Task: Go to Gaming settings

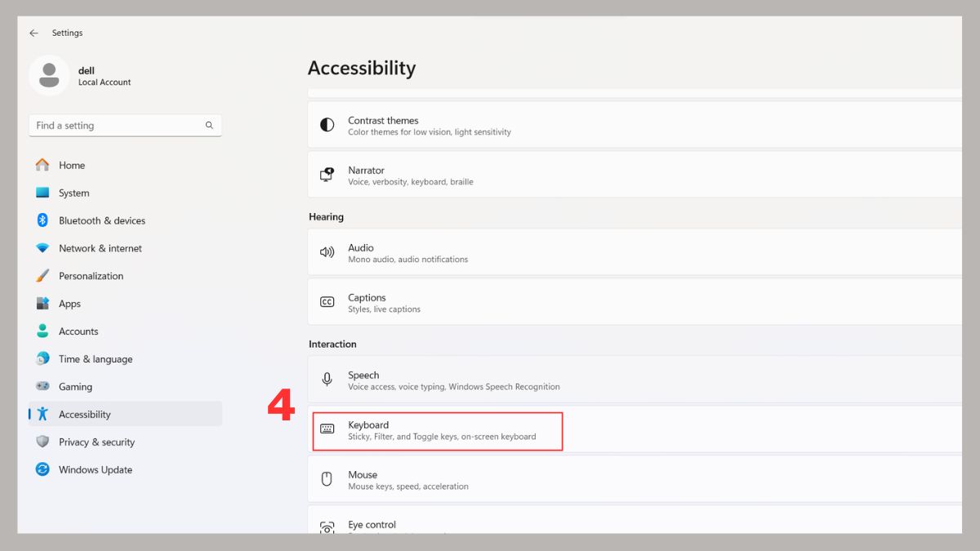Action: pyautogui.click(x=125, y=387)
